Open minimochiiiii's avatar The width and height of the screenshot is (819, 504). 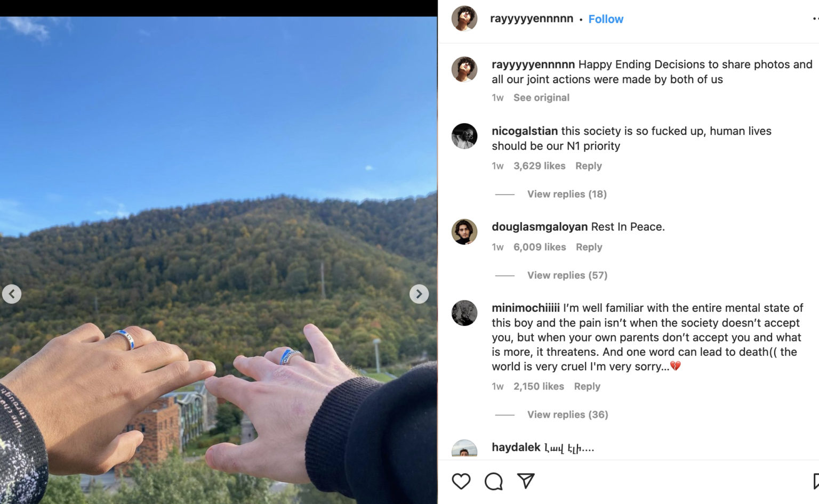(464, 313)
